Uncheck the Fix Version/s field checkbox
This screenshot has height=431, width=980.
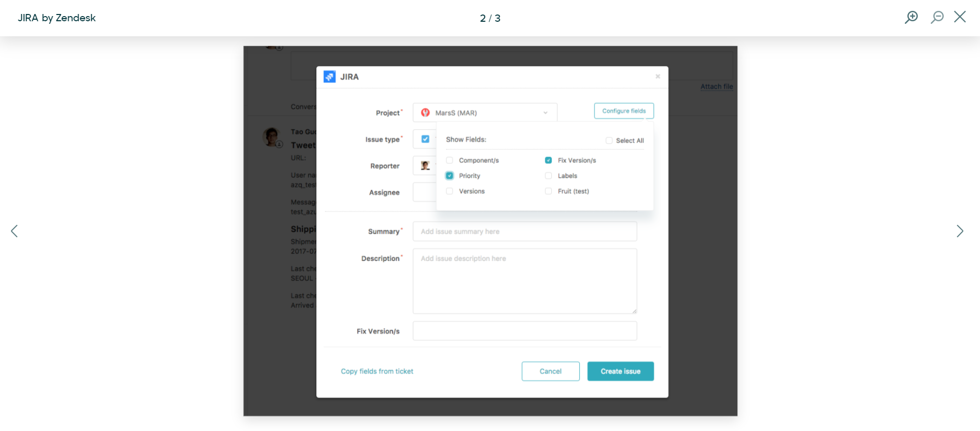point(548,160)
